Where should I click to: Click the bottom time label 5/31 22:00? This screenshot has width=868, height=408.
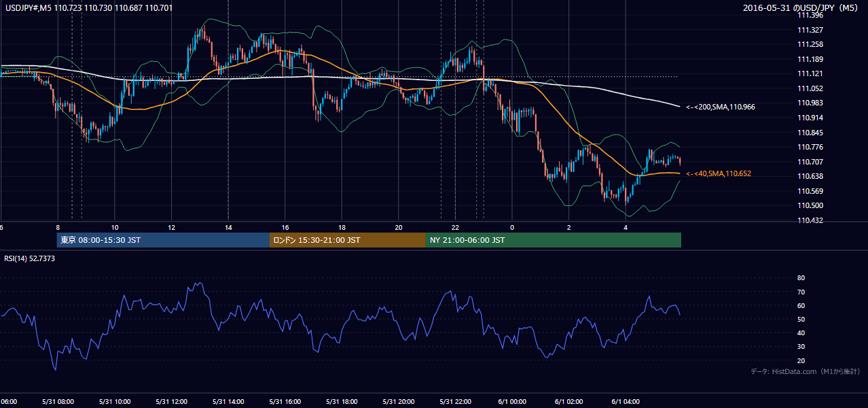coord(455,401)
